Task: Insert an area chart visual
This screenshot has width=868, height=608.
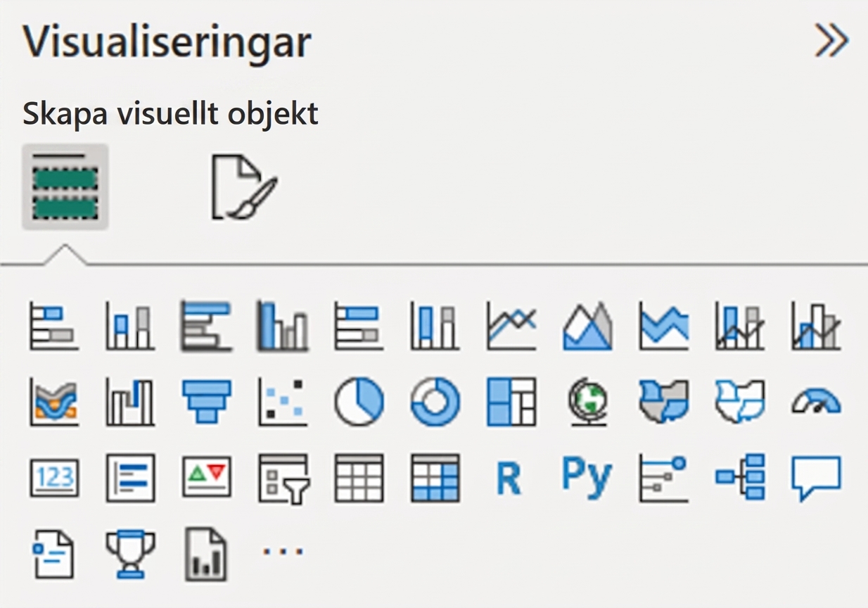Action: point(587,326)
